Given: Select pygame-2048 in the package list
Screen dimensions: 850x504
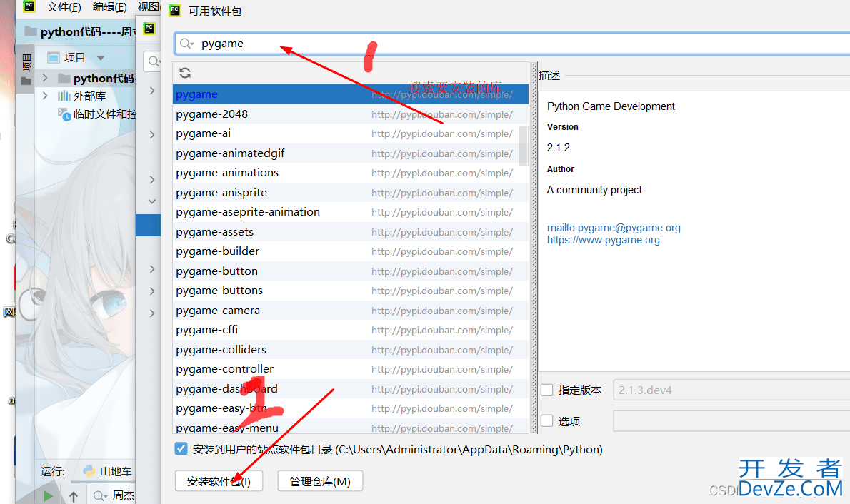Looking at the screenshot, I should coord(350,114).
